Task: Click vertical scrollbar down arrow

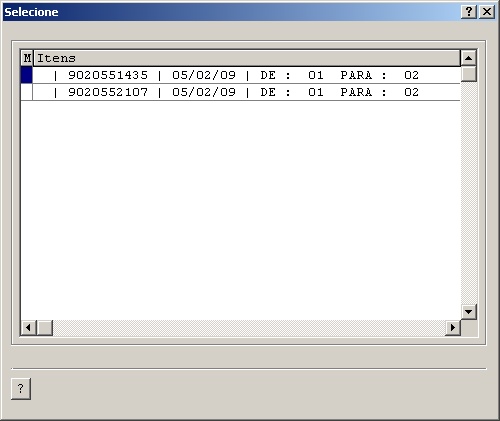Action: coord(469,312)
